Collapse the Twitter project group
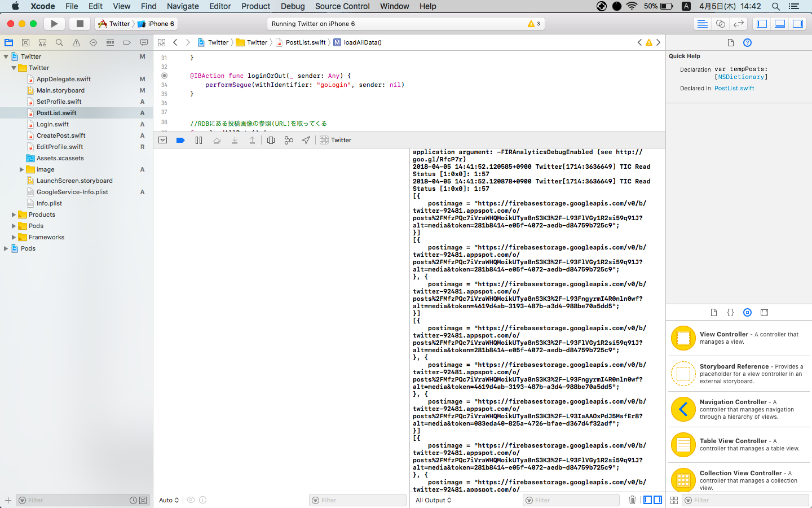Screen dimensions: 812x508 (6, 56)
